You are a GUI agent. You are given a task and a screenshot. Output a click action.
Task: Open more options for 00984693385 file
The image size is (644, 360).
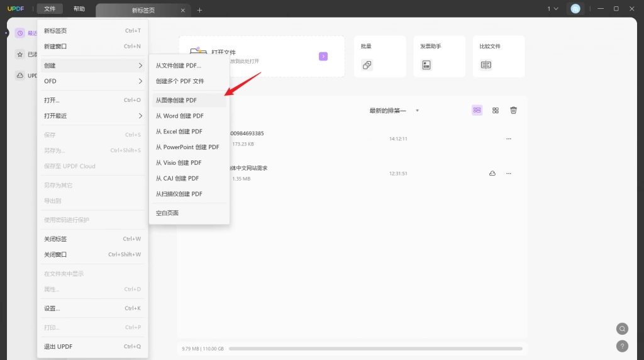pos(508,139)
